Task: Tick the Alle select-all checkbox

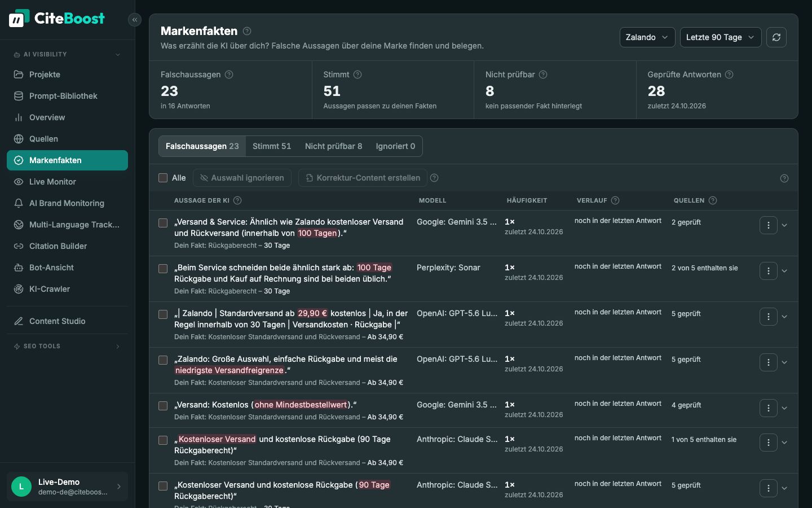Action: (163, 178)
